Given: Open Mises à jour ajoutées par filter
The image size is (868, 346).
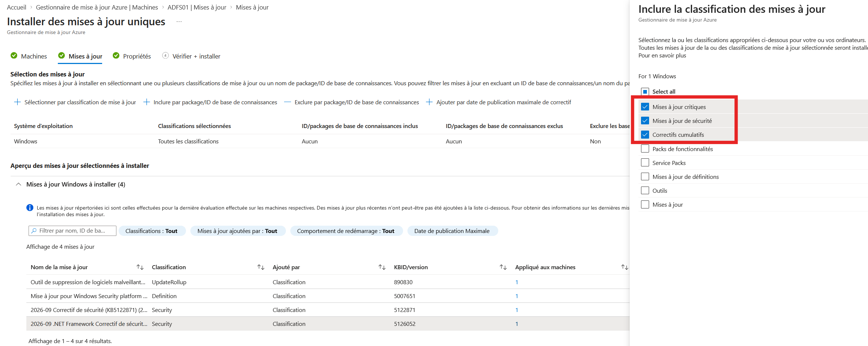Looking at the screenshot, I should [x=238, y=231].
